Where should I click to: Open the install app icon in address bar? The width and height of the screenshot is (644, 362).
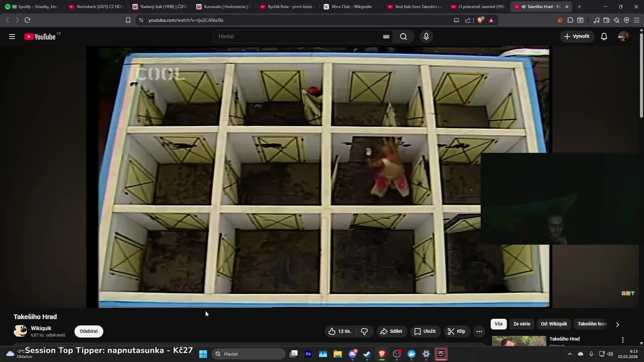tap(456, 20)
